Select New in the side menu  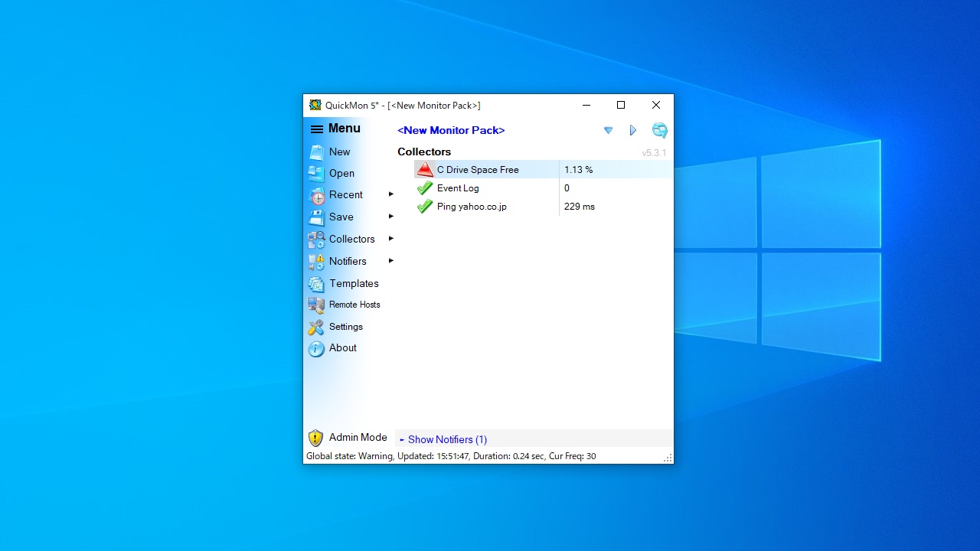tap(339, 152)
